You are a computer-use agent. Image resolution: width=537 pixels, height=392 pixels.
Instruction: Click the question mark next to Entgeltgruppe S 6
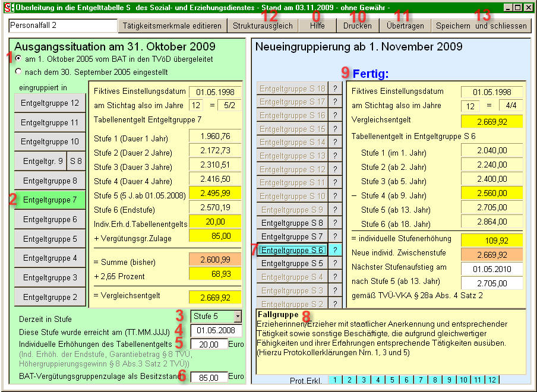[x=334, y=250]
